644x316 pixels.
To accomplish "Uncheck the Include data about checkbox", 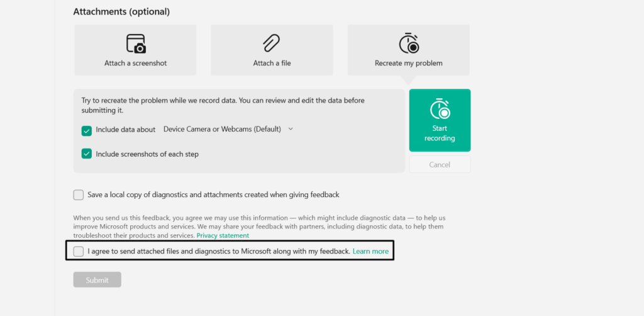I will pyautogui.click(x=87, y=131).
